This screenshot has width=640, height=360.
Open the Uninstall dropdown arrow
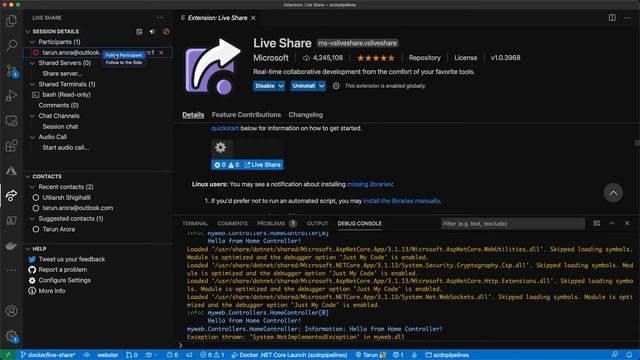click(x=322, y=86)
